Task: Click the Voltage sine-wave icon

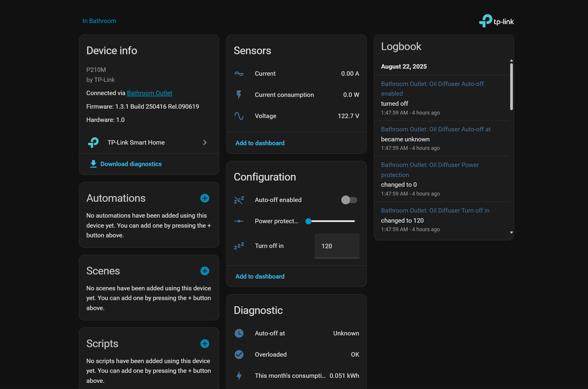Action: (x=239, y=116)
